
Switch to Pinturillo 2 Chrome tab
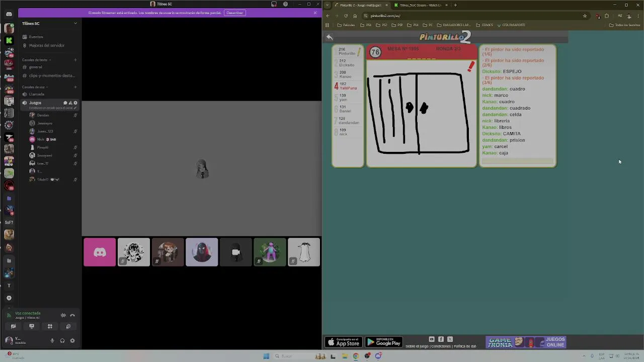(x=361, y=5)
